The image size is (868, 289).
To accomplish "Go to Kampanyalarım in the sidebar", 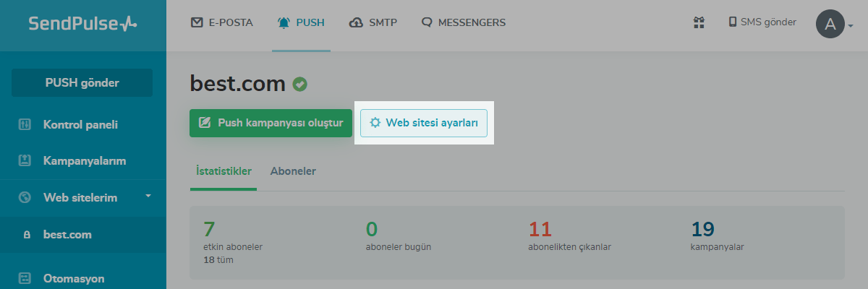I will pos(83,160).
